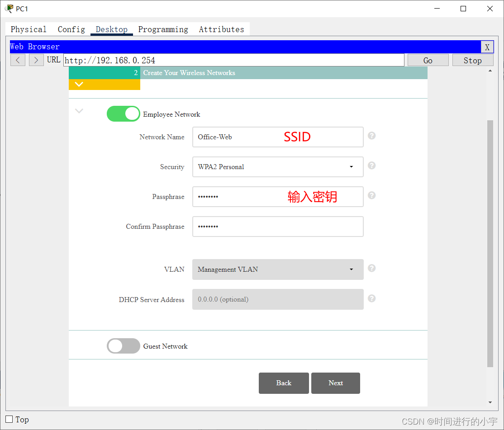The width and height of the screenshot is (504, 430).
Task: Minimize the PC1 window
Action: click(437, 9)
